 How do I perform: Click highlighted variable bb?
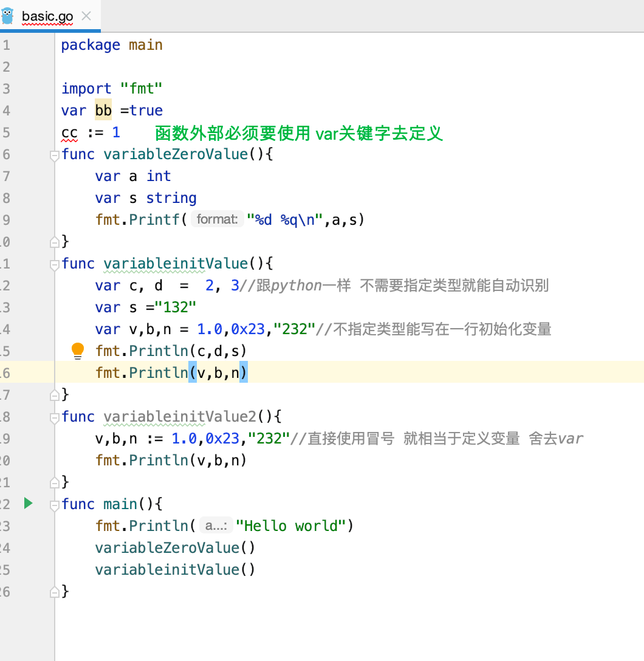point(103,110)
